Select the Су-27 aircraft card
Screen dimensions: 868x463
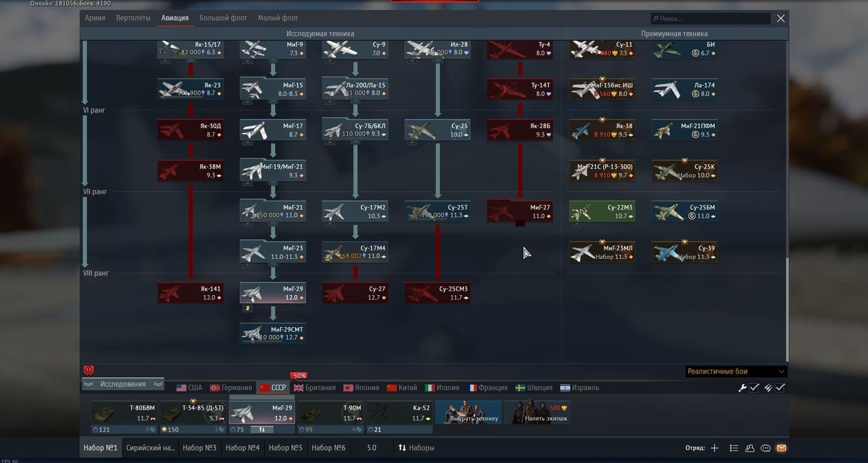pos(355,293)
